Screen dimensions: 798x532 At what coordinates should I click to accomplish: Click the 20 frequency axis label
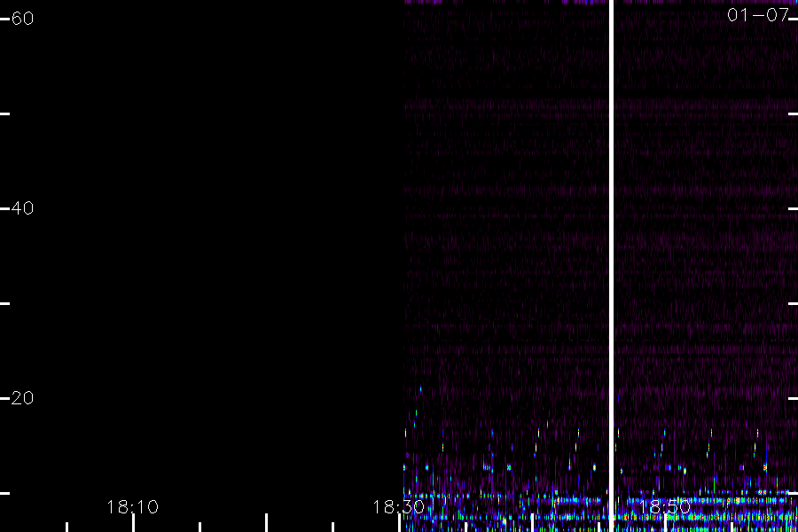[x=22, y=397]
